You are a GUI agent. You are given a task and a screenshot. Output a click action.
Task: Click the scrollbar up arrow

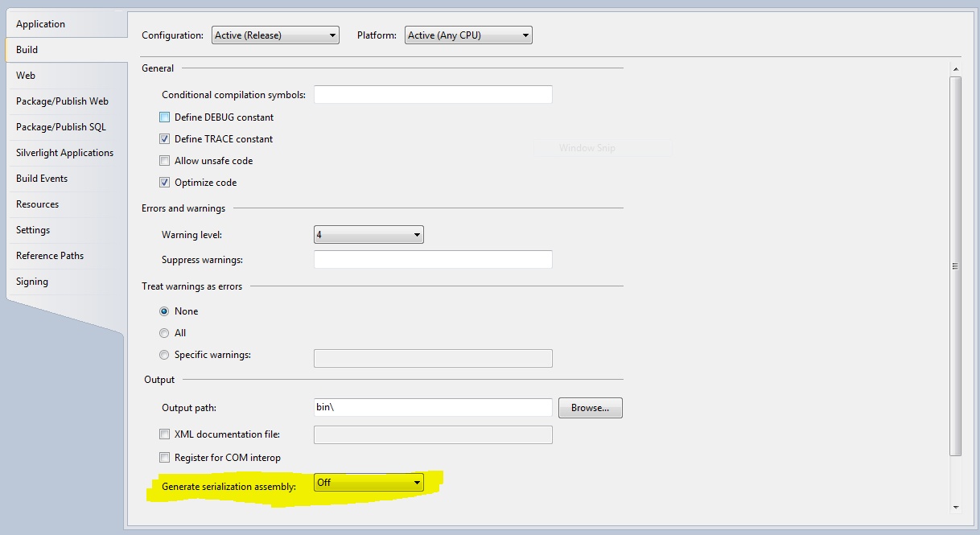(x=956, y=69)
